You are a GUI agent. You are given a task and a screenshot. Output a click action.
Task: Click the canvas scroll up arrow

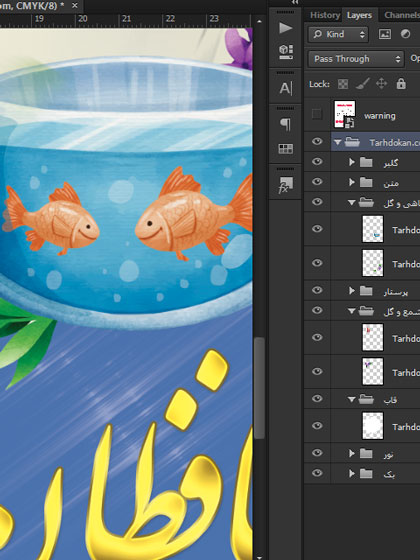pyautogui.click(x=259, y=22)
